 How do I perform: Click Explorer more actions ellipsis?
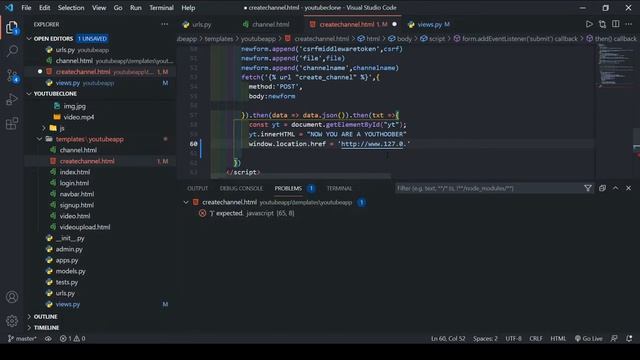tap(164, 24)
